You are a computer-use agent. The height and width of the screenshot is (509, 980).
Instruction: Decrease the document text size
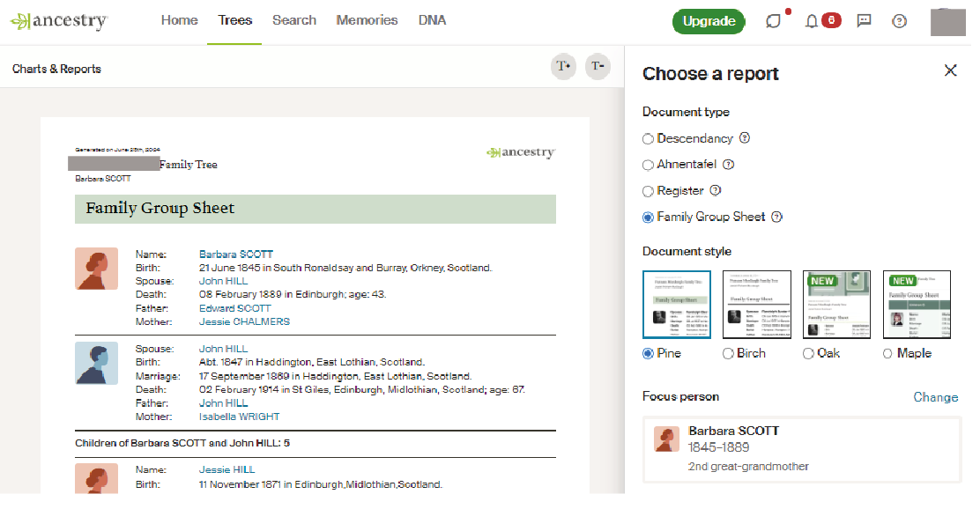click(598, 66)
